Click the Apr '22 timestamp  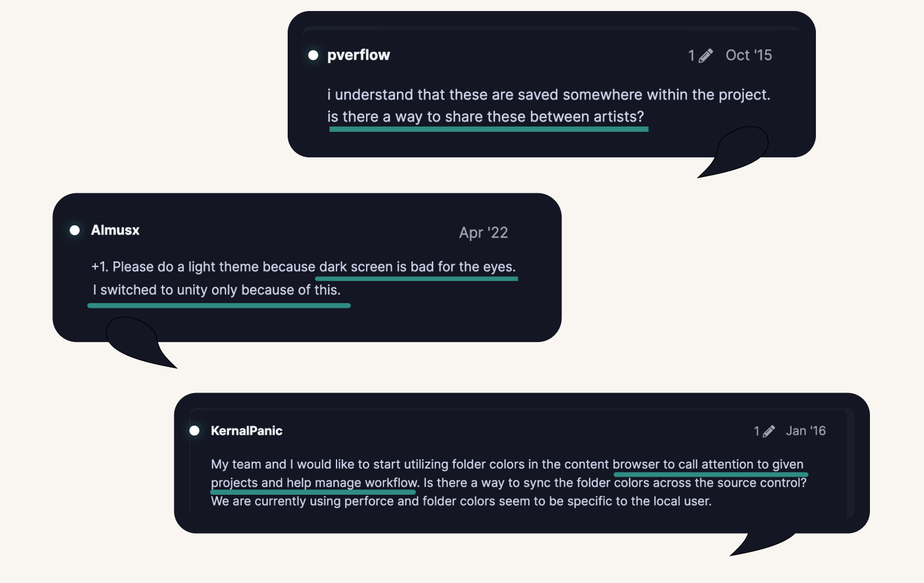pos(484,233)
